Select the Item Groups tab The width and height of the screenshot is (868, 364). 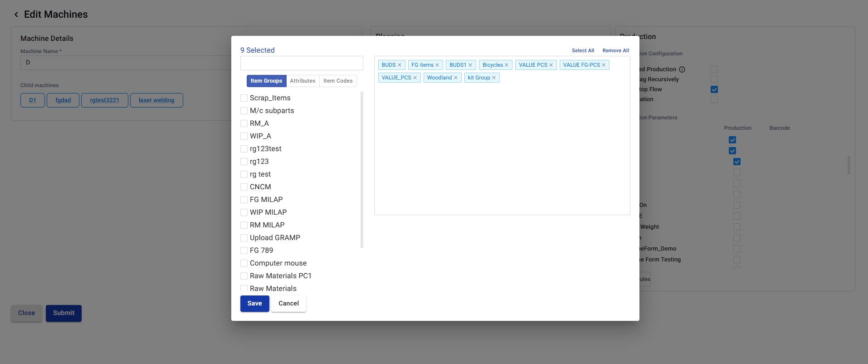coord(266,81)
